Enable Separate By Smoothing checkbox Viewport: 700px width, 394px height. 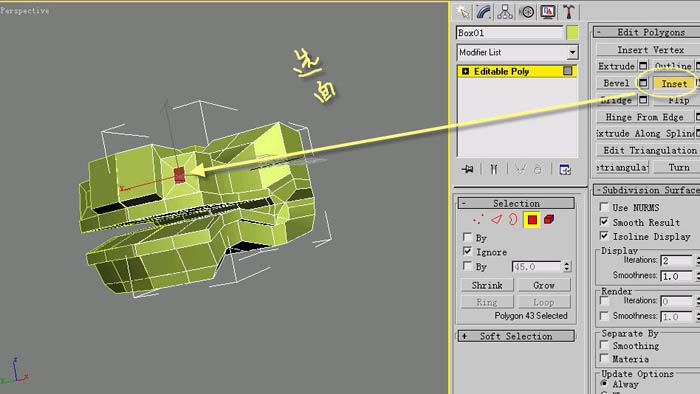coord(604,345)
